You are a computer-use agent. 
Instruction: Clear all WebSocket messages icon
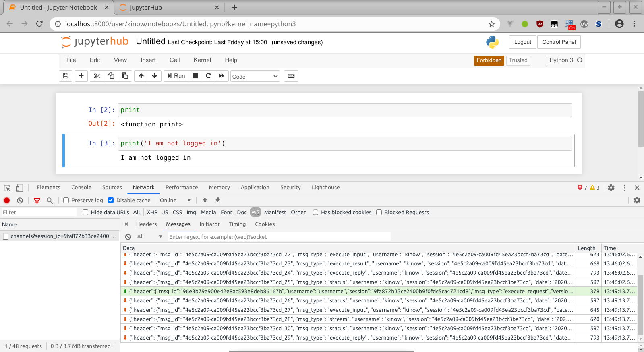coord(128,237)
